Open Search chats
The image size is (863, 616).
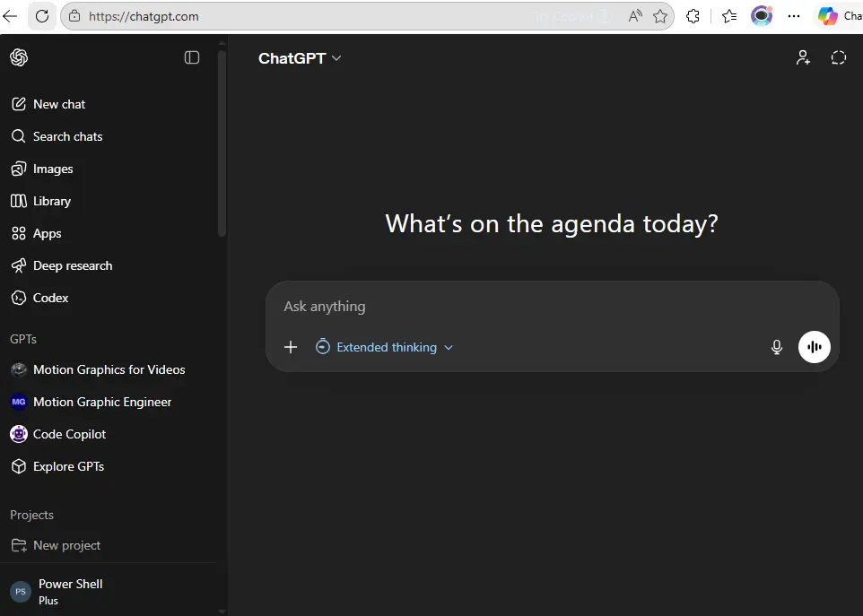tap(108, 136)
